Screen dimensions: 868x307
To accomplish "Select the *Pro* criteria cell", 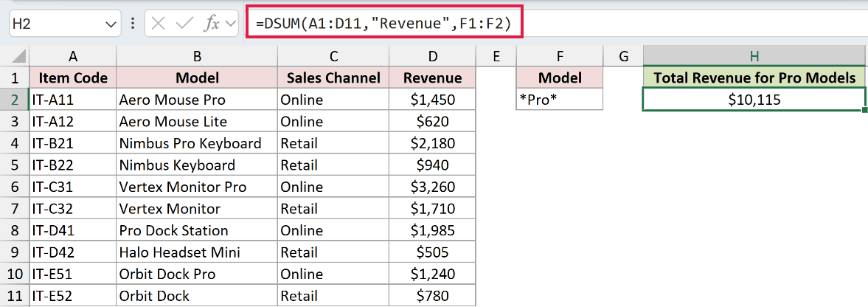I will click(x=560, y=100).
